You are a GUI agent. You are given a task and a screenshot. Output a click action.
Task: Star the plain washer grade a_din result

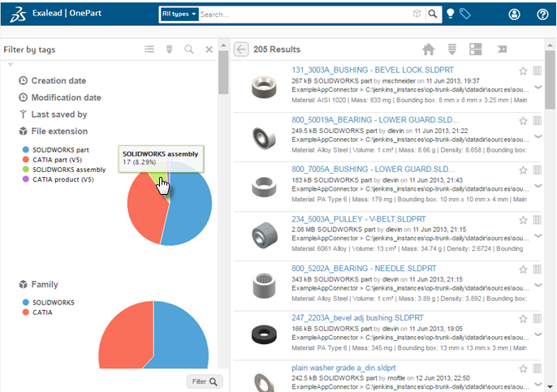click(523, 368)
